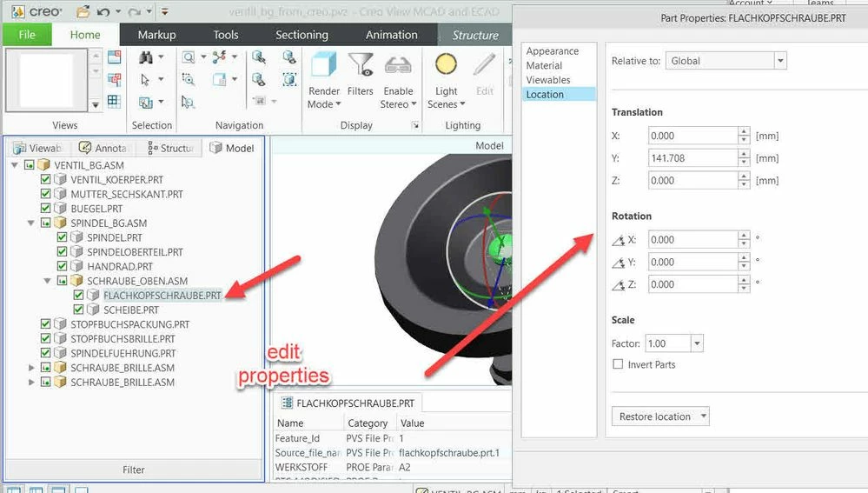Click the Light Scenes bulb icon
Viewport: 868px width, 493px height.
tap(446, 64)
